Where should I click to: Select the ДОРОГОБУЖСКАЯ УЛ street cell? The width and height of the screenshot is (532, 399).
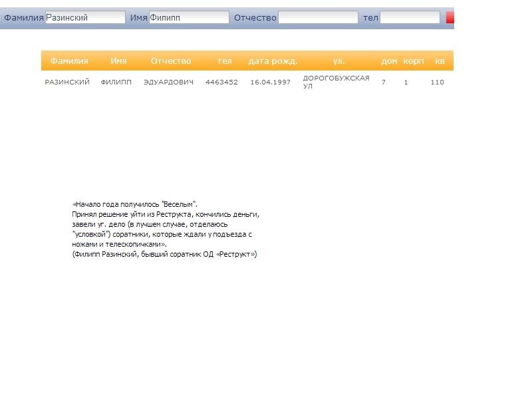coord(336,82)
